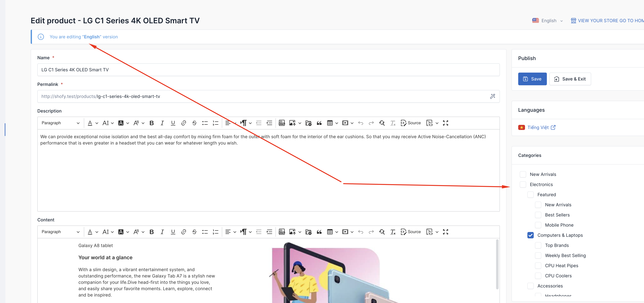644x303 pixels.
Task: Remove formatting in Description editor
Action: (393, 123)
